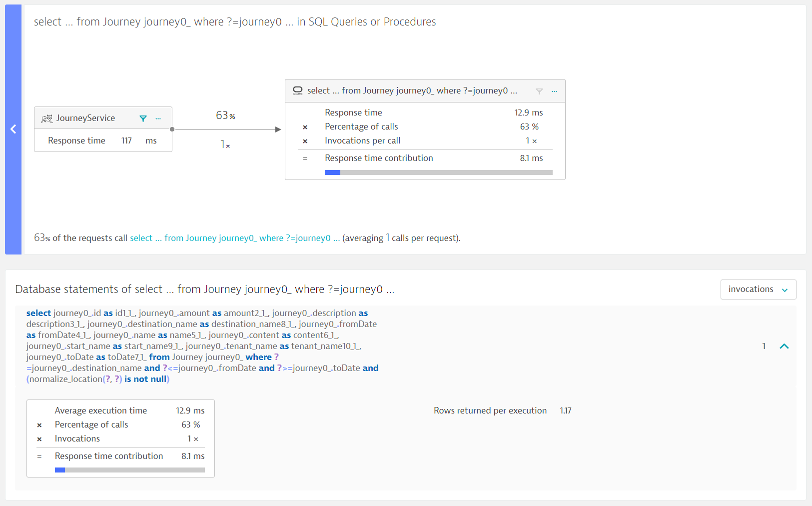Collapse the panel with the left-pointing chevron

click(x=13, y=129)
